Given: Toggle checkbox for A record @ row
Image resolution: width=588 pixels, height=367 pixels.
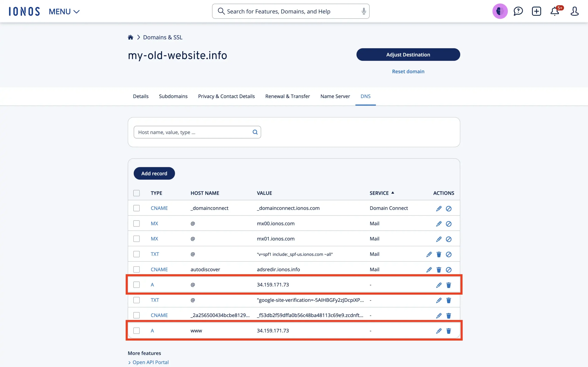Looking at the screenshot, I should tap(136, 285).
